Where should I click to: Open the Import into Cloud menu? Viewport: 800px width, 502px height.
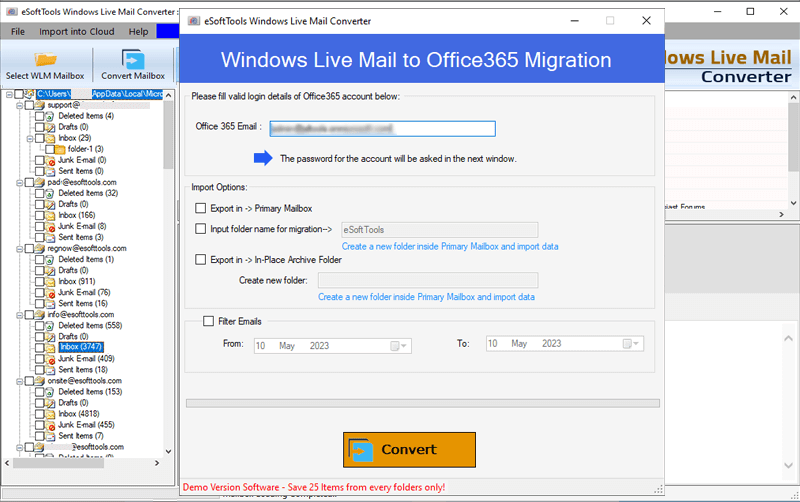pos(77,32)
